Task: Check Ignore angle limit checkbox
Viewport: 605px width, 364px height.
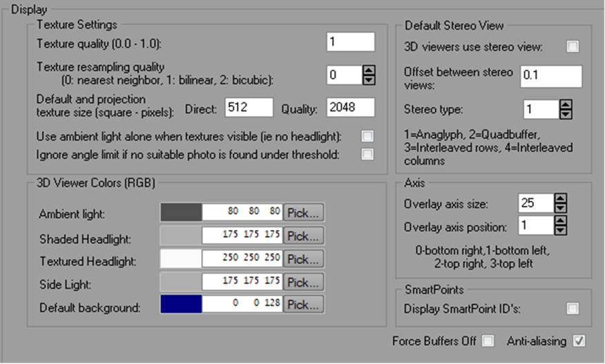Action: [x=367, y=154]
